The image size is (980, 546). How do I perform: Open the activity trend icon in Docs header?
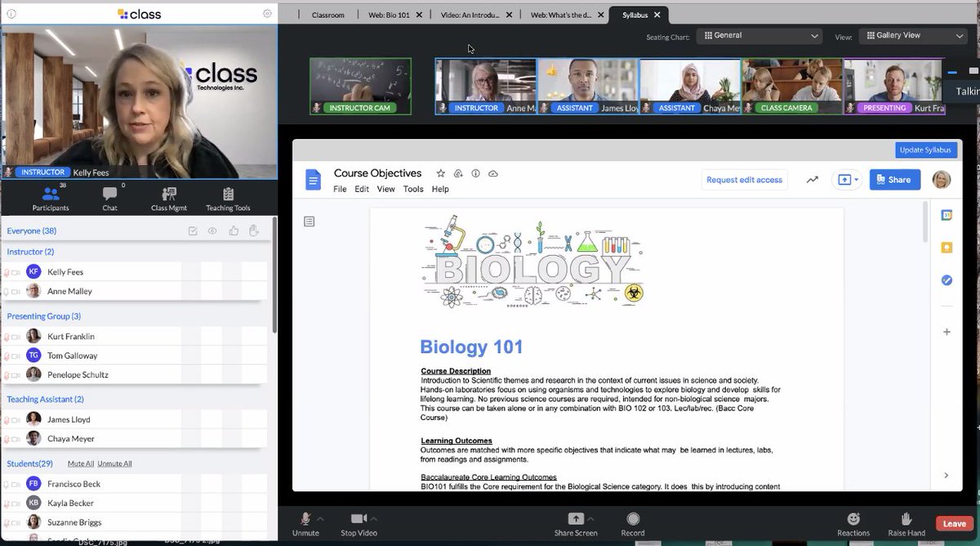pos(812,180)
